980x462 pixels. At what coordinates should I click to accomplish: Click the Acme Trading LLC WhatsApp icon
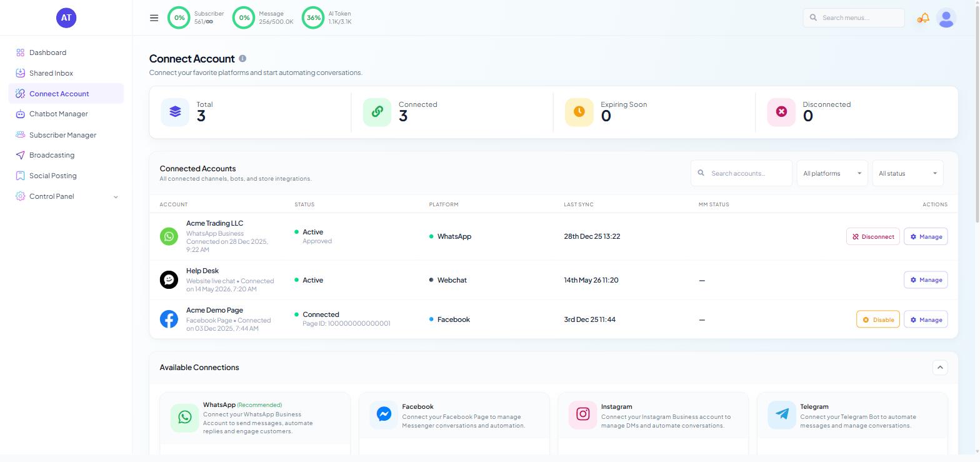[169, 236]
